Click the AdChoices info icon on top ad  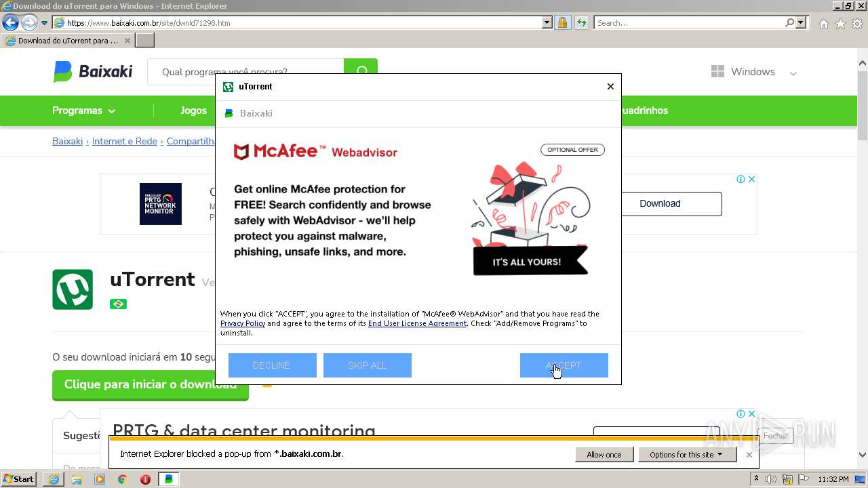(741, 179)
